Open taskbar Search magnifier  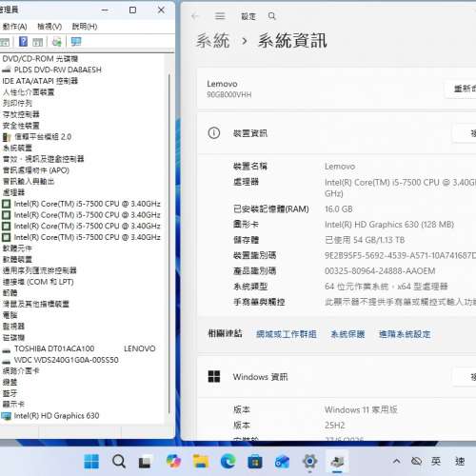(x=119, y=461)
